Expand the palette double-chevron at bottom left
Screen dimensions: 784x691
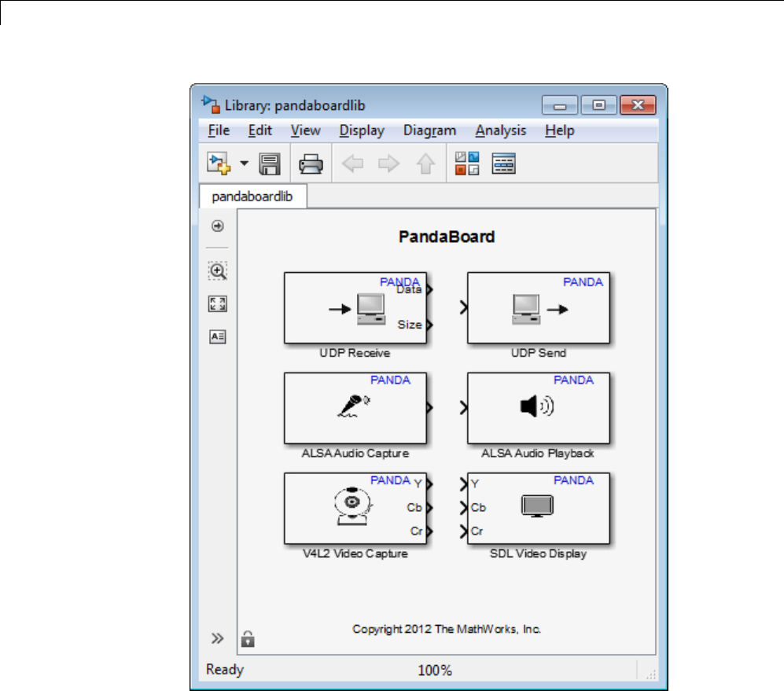[x=217, y=638]
